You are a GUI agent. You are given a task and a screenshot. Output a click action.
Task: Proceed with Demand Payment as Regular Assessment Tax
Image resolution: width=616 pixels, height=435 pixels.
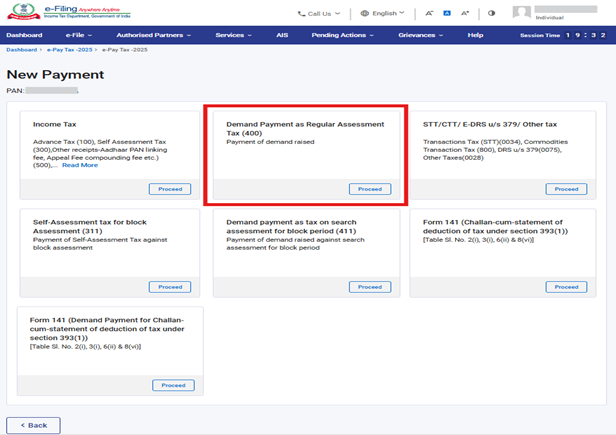point(369,189)
